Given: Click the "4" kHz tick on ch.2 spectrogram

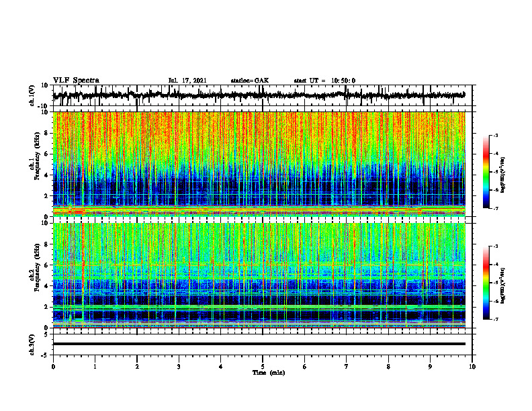Looking at the screenshot, I should point(47,286).
